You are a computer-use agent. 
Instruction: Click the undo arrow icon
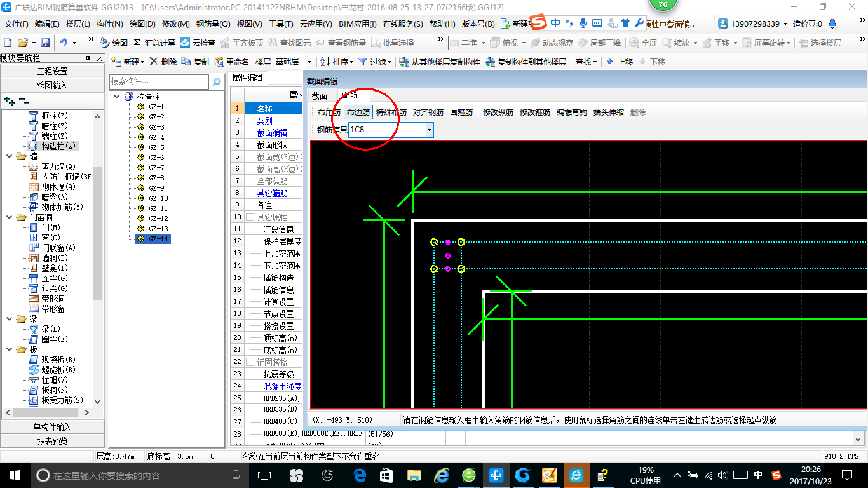click(64, 43)
